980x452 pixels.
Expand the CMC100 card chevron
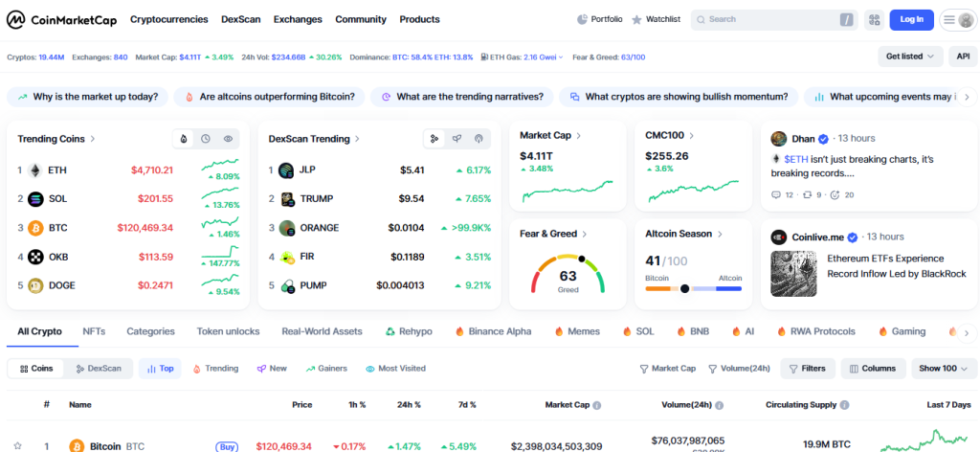(x=691, y=135)
